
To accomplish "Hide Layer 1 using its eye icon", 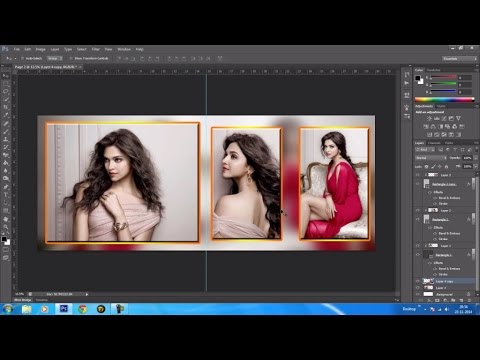I will pyautogui.click(x=418, y=246).
